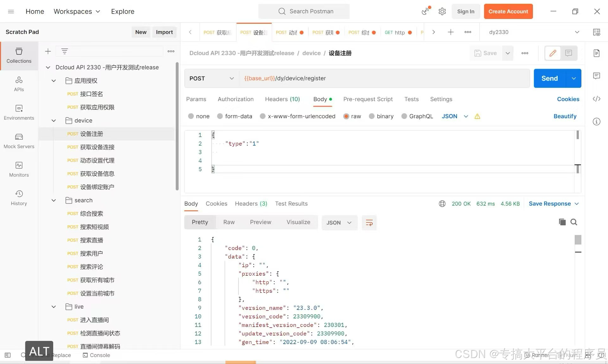Open tab bar more options ellipsis
608x364 pixels.
coord(468,32)
